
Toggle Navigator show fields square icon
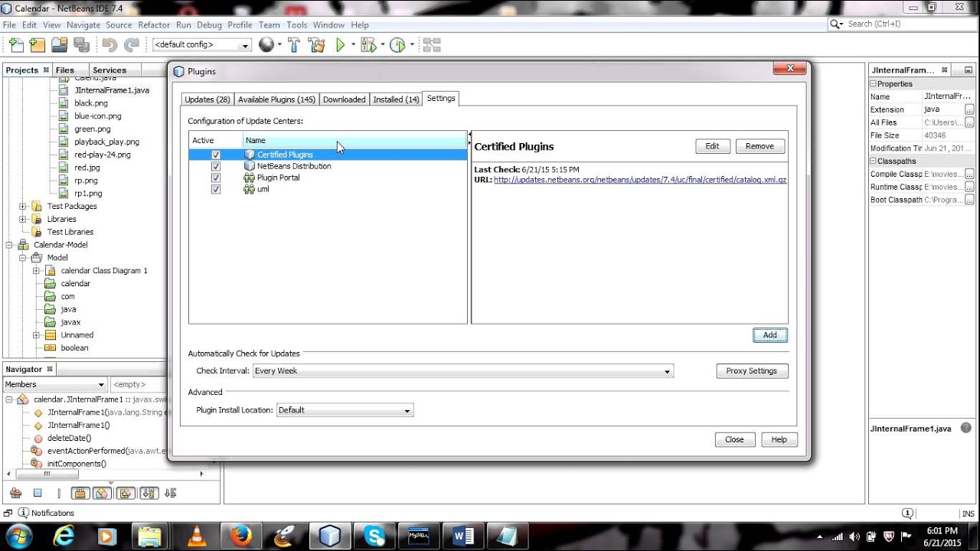point(37,493)
